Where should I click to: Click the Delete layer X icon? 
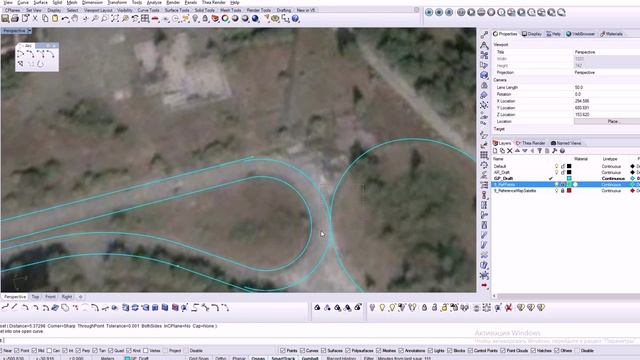click(510, 151)
